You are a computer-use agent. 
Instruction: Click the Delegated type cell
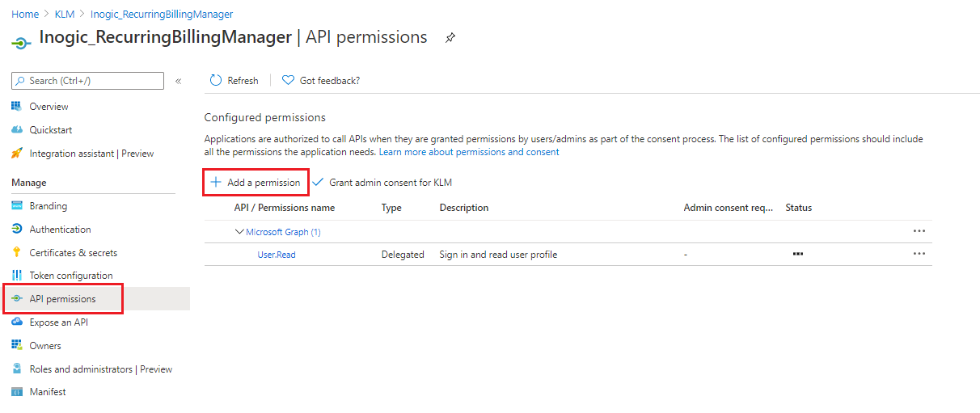pyautogui.click(x=403, y=255)
